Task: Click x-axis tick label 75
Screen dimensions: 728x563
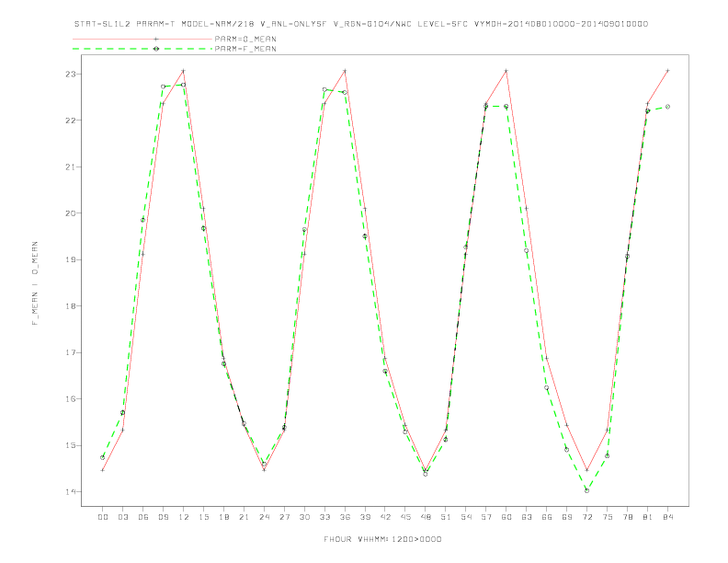Action: pyautogui.click(x=608, y=517)
